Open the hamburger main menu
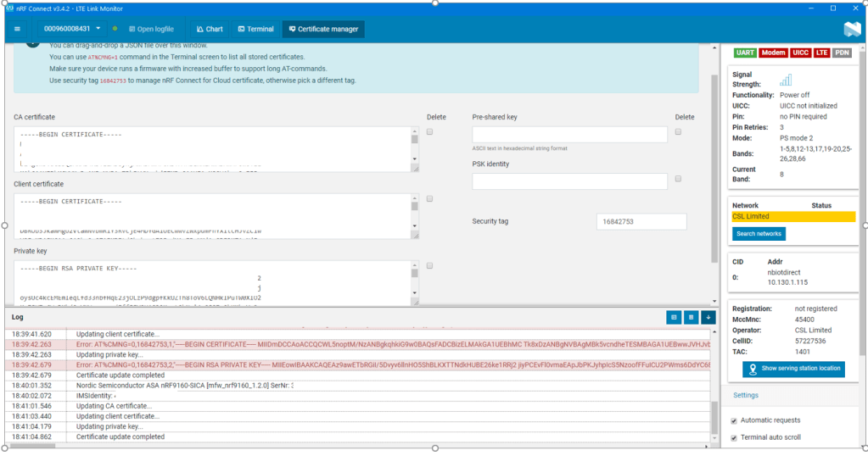The width and height of the screenshot is (868, 456). pos(17,29)
